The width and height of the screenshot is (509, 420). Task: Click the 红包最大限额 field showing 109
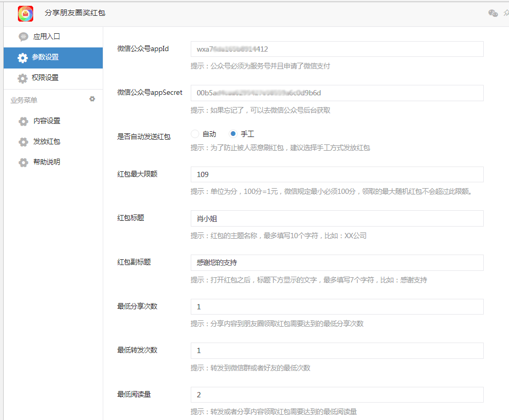click(x=337, y=174)
